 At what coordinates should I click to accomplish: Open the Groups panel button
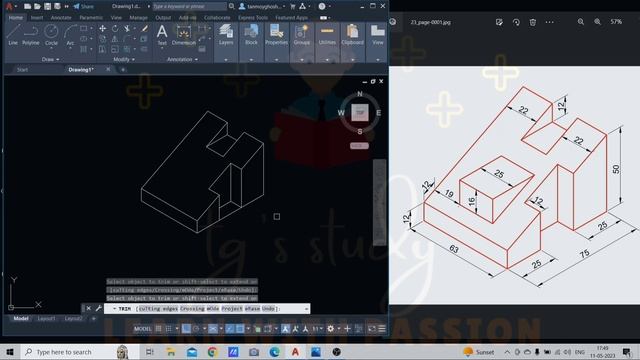click(x=302, y=34)
